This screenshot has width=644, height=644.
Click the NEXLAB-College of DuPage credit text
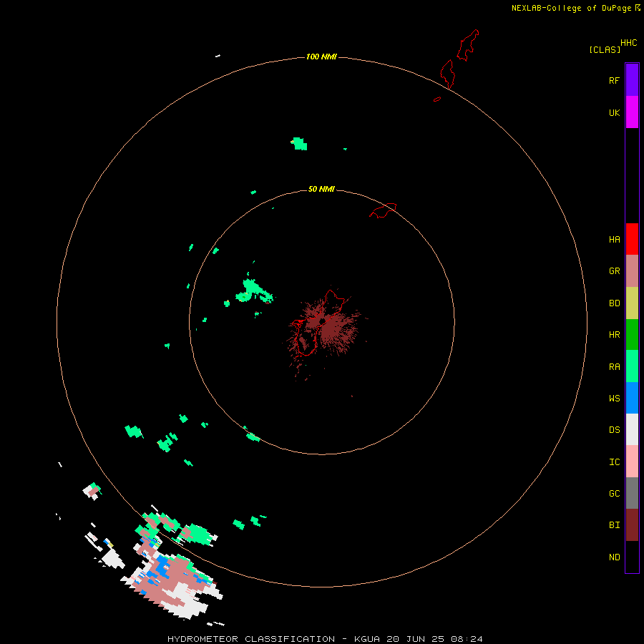[571, 8]
